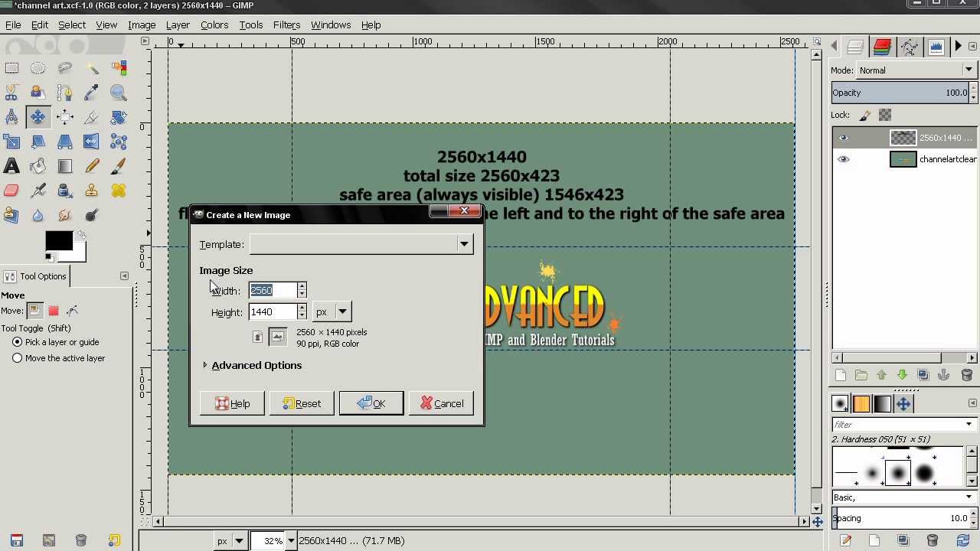Image resolution: width=980 pixels, height=551 pixels.
Task: Select the Shear tool
Action: coord(38,142)
